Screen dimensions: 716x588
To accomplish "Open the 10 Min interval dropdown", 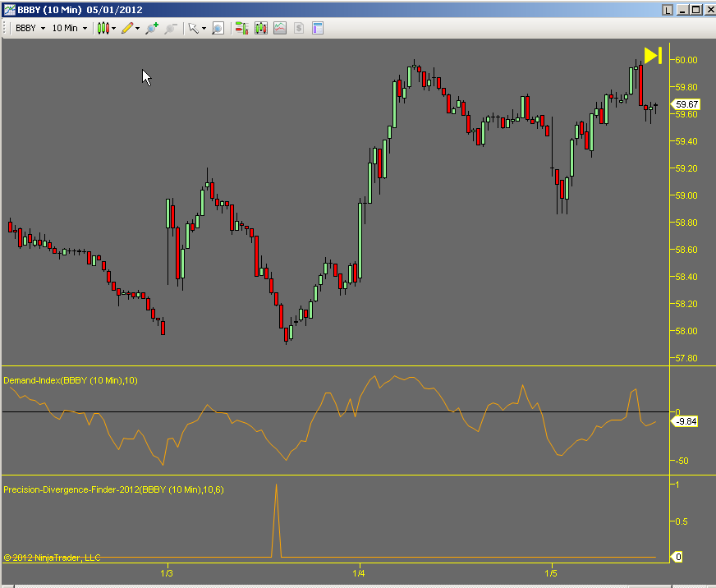I will (70, 28).
